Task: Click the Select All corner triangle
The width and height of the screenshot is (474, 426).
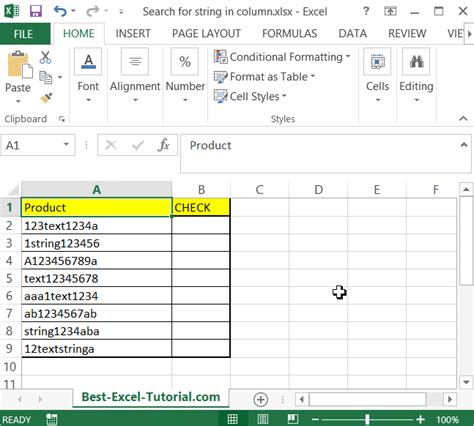Action: (13, 190)
